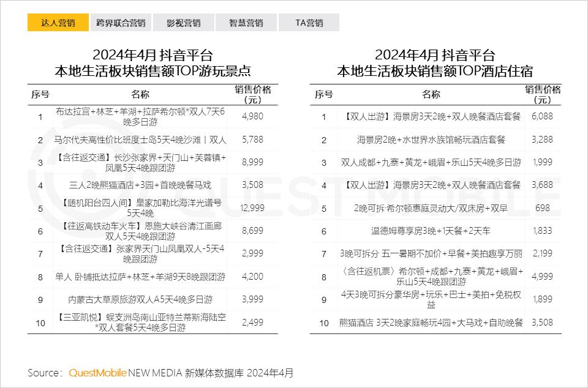Image resolution: width=588 pixels, height=388 pixels.
Task: Click 熊猫酒店 3天2晚家庭畅玩4园 row name
Action: pos(431,323)
